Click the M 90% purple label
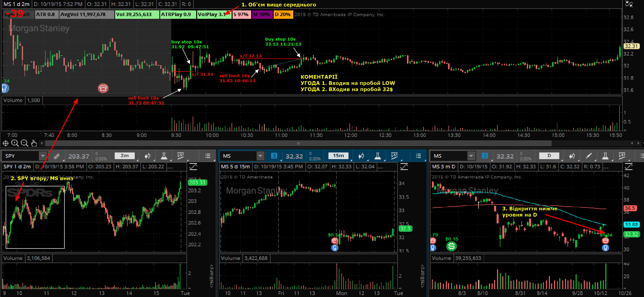This screenshot has height=297, width=644. (262, 15)
